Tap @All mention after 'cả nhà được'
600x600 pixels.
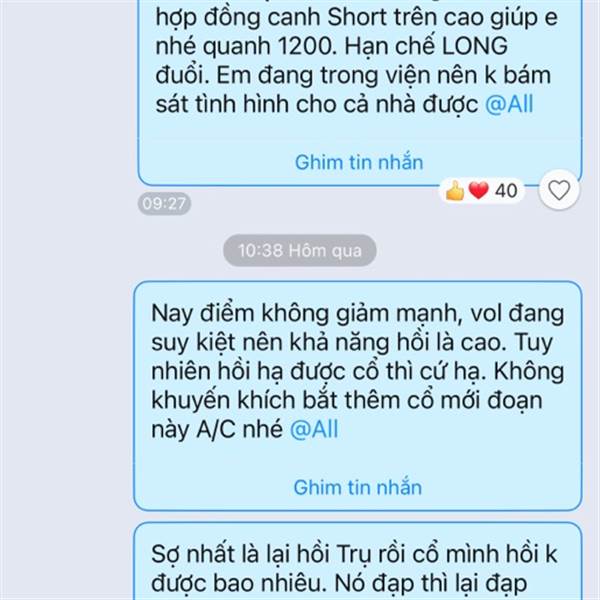(x=509, y=104)
